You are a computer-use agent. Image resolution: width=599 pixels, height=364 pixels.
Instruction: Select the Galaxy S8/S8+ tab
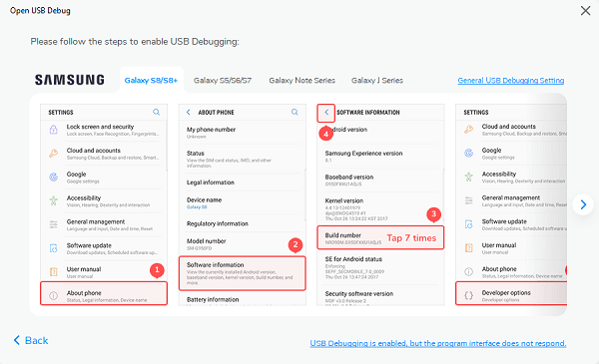click(x=151, y=80)
